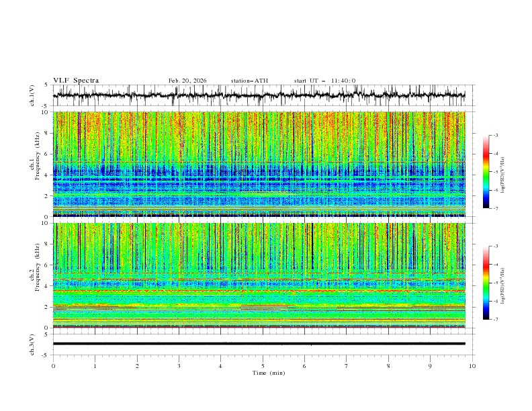Click the 0 label on the Time axis

click(53, 366)
